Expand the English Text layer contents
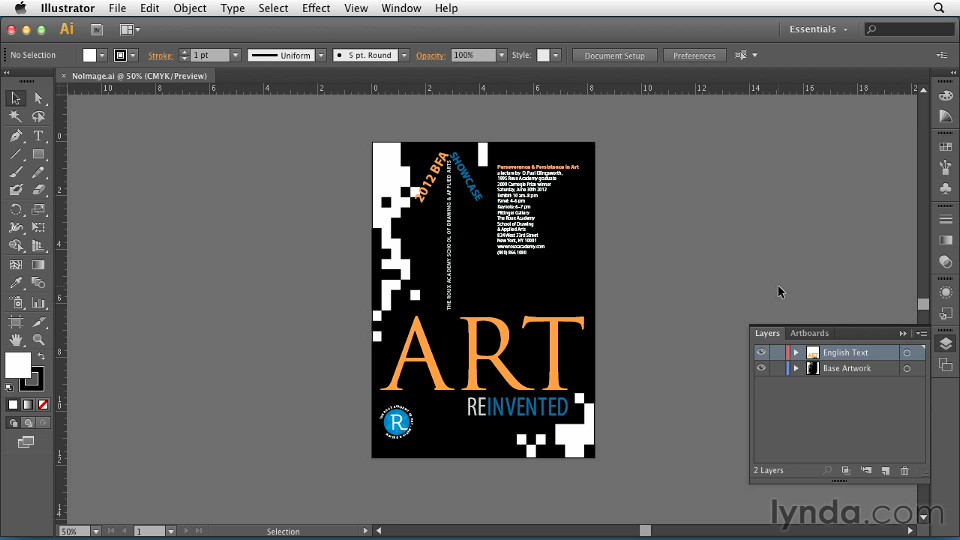The width and height of the screenshot is (960, 540). (796, 353)
